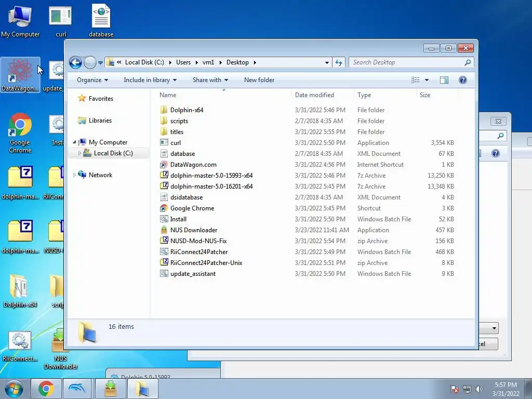
Task: Select the DataWagon.com shortcut icon in list
Action: click(164, 165)
